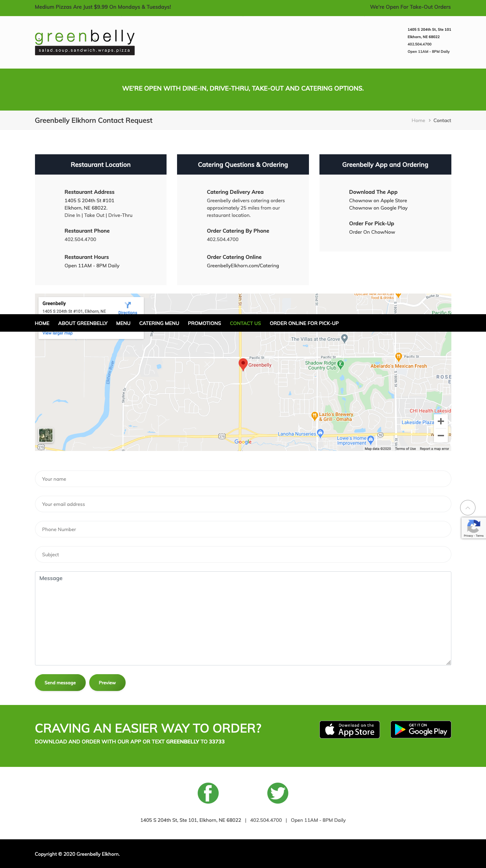The height and width of the screenshot is (868, 486).
Task: Open the Chownow on Apple Store link
Action: (378, 200)
